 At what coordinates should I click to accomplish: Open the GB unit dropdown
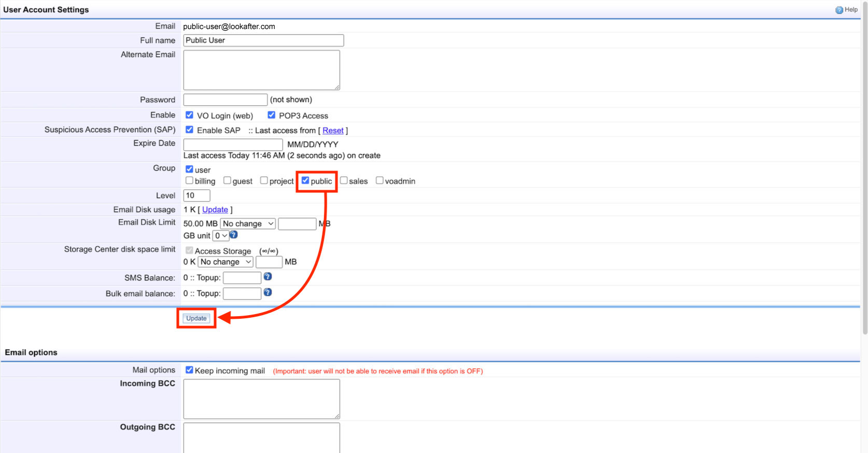pyautogui.click(x=221, y=236)
